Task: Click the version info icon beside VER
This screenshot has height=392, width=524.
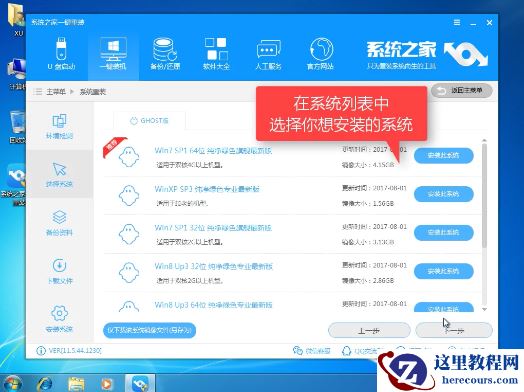Action: click(41, 351)
